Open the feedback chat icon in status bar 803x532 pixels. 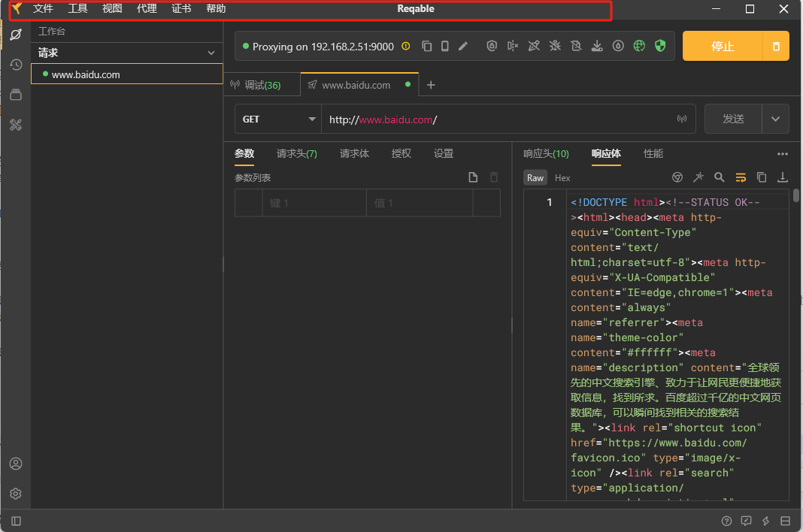point(746,521)
